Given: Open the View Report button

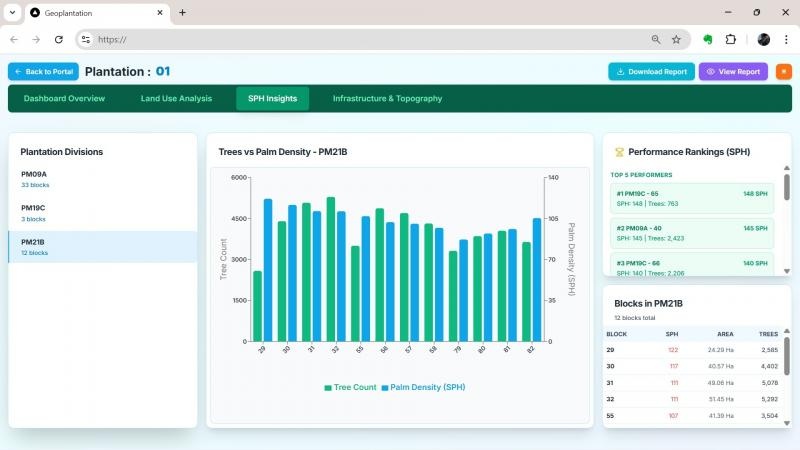Looking at the screenshot, I should [733, 71].
